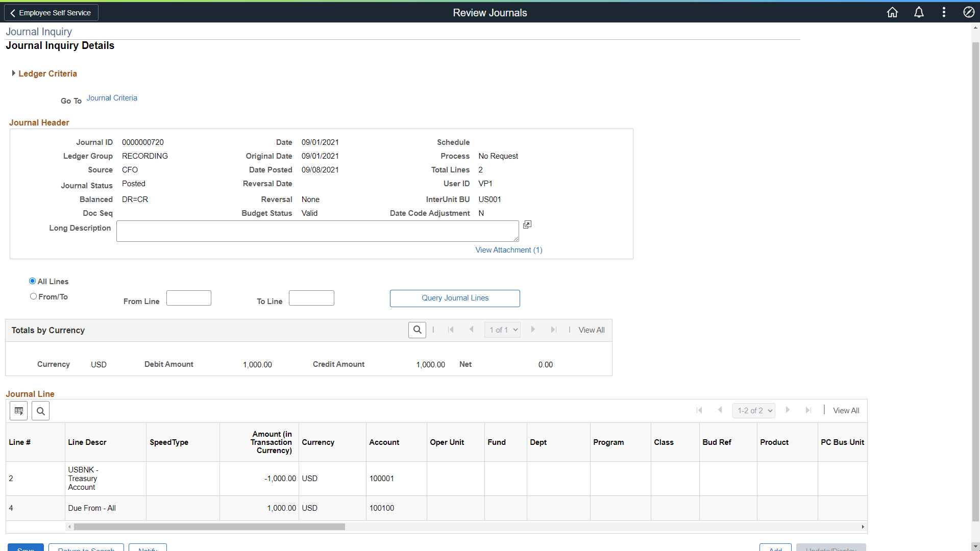Open Journal Line grid personalize icon
The height and width of the screenshot is (551, 980).
point(19,411)
